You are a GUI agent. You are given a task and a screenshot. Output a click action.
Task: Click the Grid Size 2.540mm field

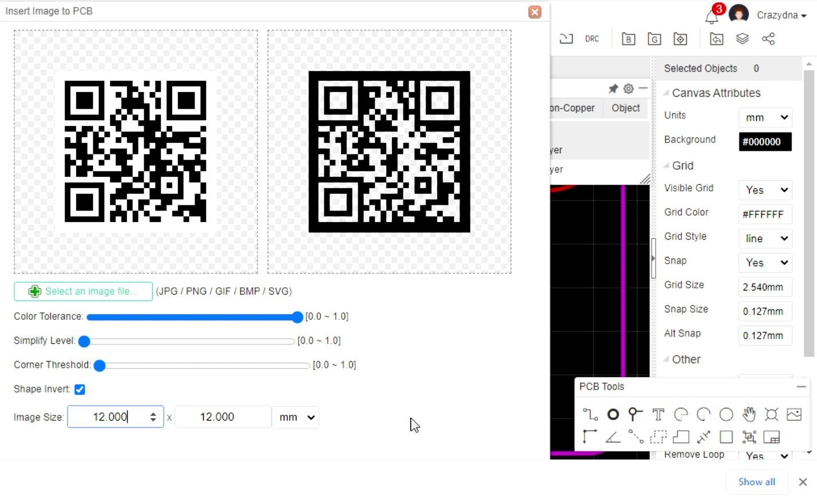click(765, 287)
